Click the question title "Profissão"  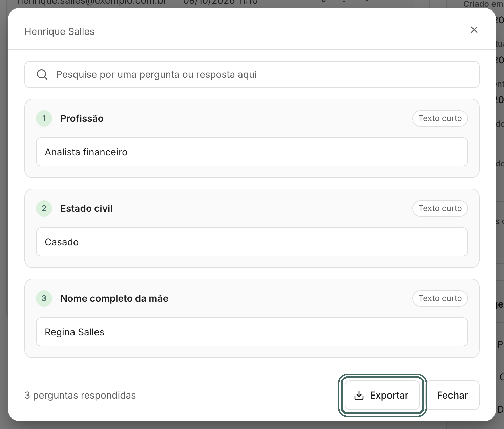point(82,118)
